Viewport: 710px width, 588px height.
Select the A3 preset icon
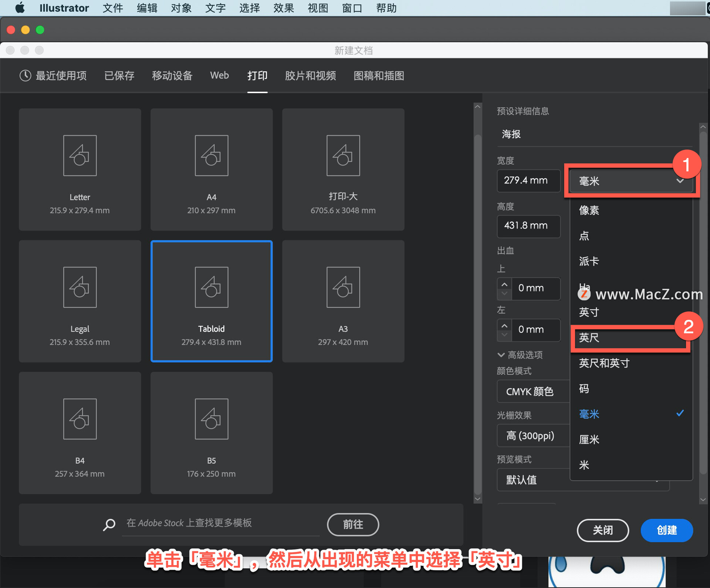point(343,287)
